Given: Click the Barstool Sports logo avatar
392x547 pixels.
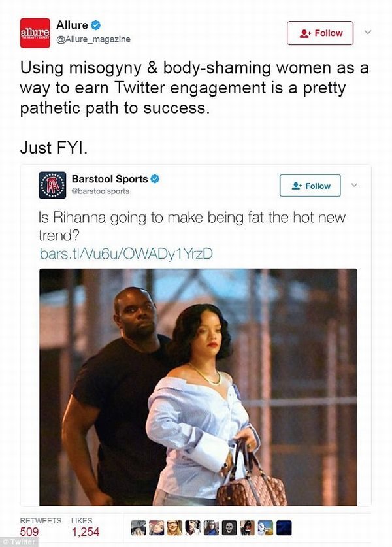Looking at the screenshot, I should coord(52,185).
